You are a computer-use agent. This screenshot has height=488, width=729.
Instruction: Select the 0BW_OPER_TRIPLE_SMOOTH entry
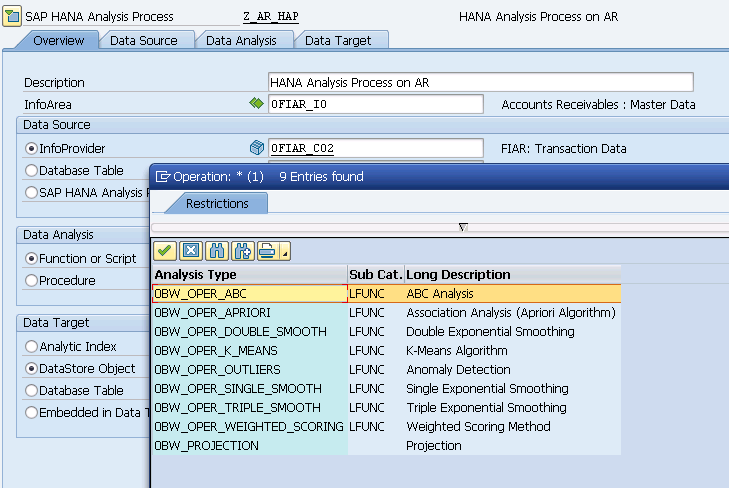(250, 408)
